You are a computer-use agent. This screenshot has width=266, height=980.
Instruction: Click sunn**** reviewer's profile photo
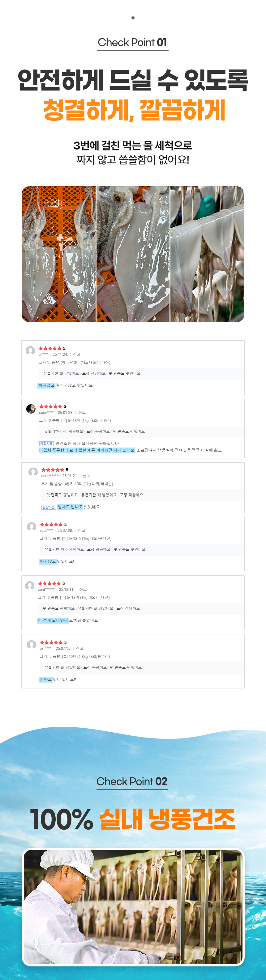(31, 409)
